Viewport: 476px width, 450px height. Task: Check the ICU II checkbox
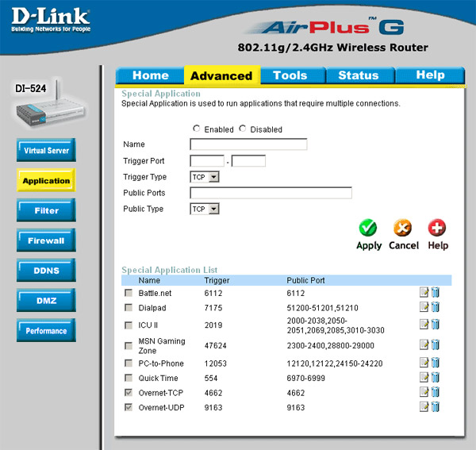pyautogui.click(x=129, y=325)
